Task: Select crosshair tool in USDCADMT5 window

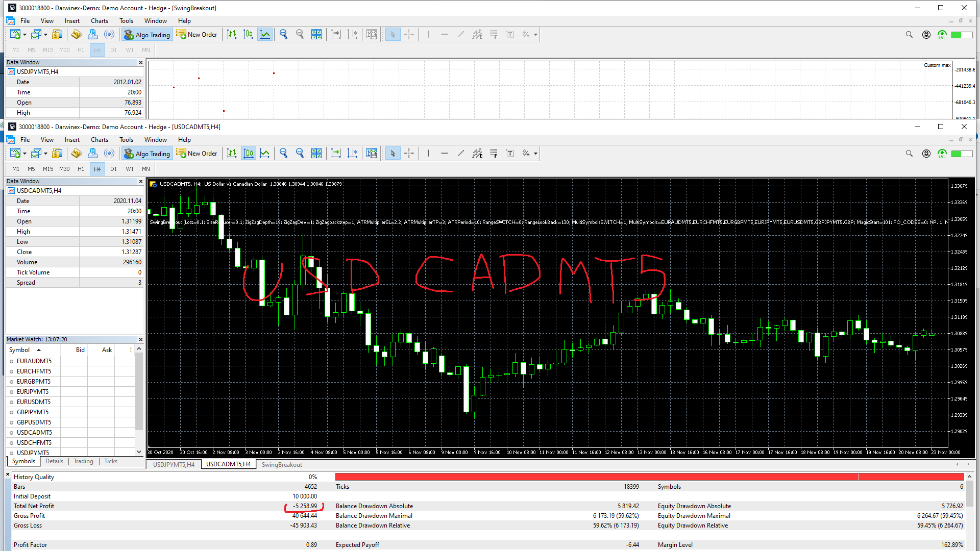Action: click(409, 154)
